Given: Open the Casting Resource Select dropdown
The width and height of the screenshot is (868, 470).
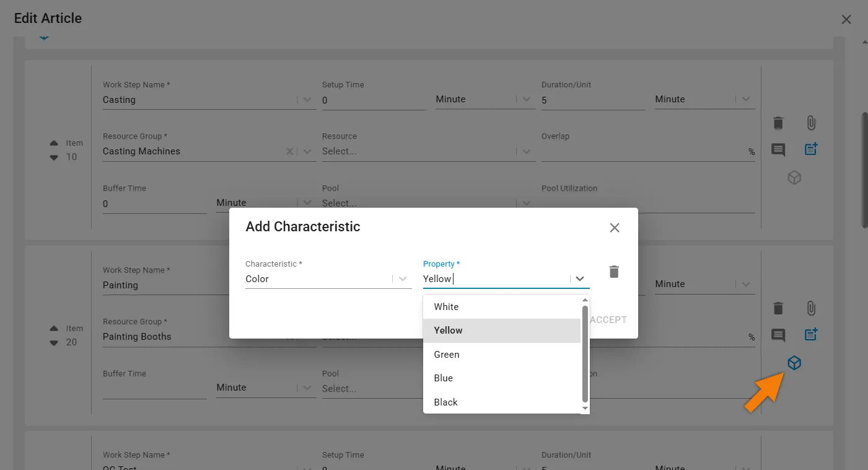Looking at the screenshot, I should (x=527, y=151).
